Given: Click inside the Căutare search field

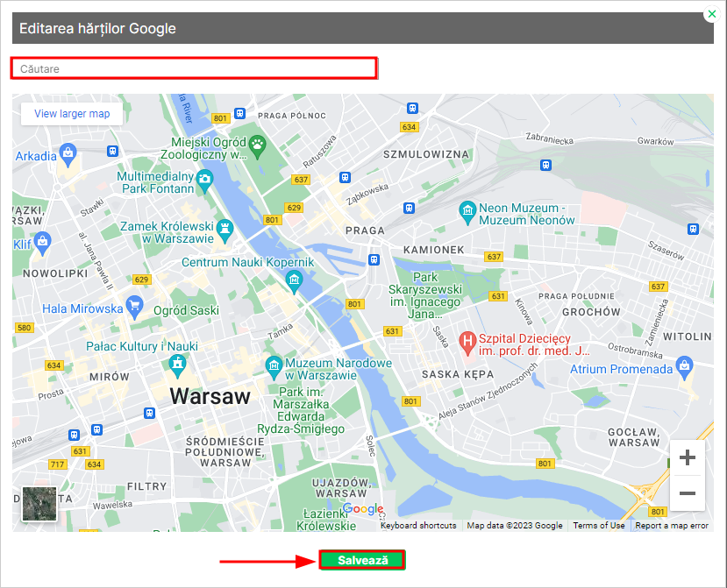Looking at the screenshot, I should (193, 67).
